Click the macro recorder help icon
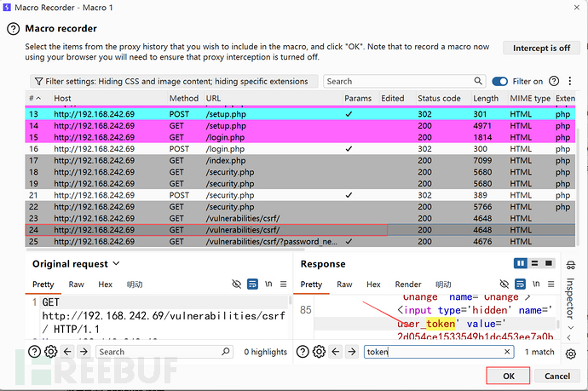The image size is (588, 391). point(13,28)
